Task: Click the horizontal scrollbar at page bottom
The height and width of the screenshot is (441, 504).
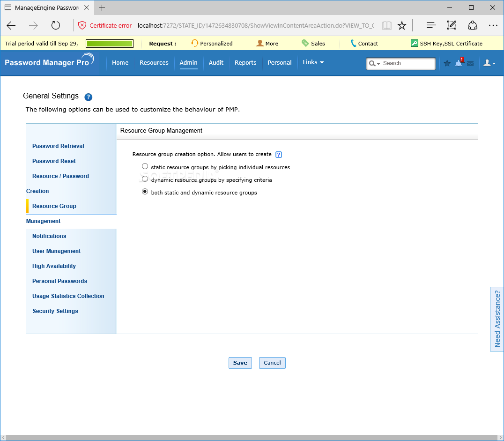Action: click(x=252, y=438)
